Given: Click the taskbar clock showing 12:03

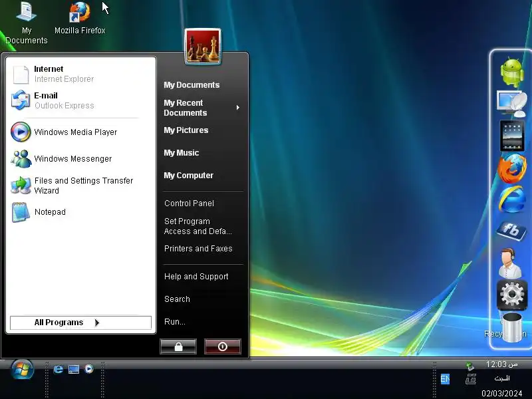Looking at the screenshot, I should coord(501,364).
